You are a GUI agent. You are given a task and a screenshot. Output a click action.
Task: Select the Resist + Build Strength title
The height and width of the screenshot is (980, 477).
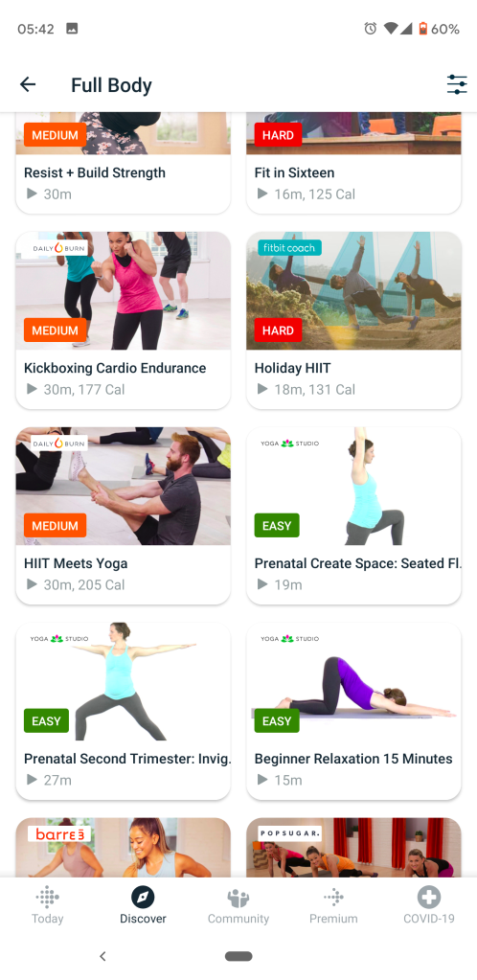95,172
